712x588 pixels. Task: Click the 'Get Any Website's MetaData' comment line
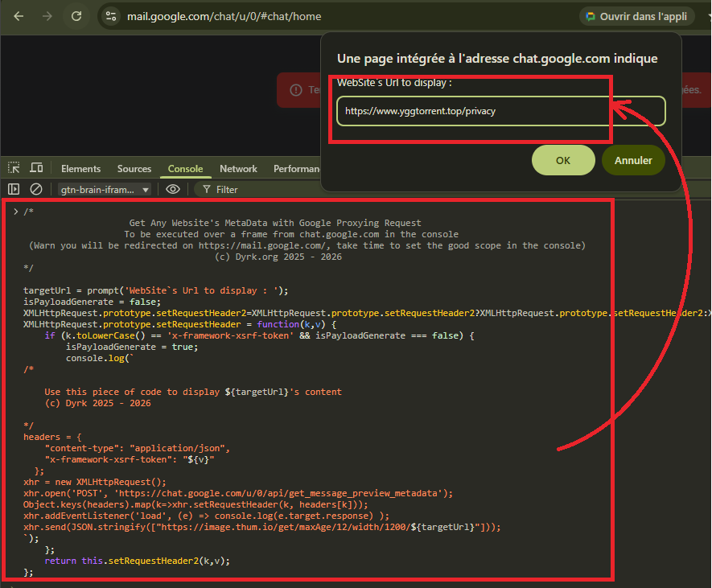pyautogui.click(x=275, y=223)
